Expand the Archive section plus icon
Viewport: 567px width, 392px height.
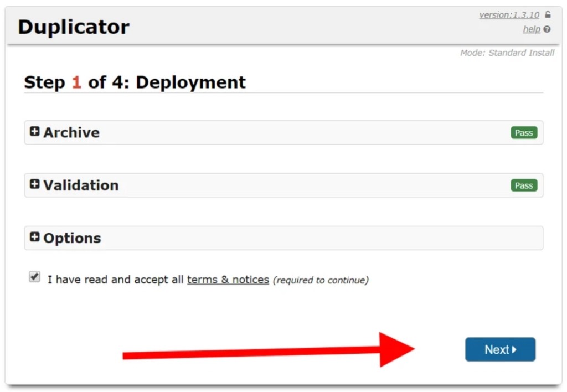point(35,131)
